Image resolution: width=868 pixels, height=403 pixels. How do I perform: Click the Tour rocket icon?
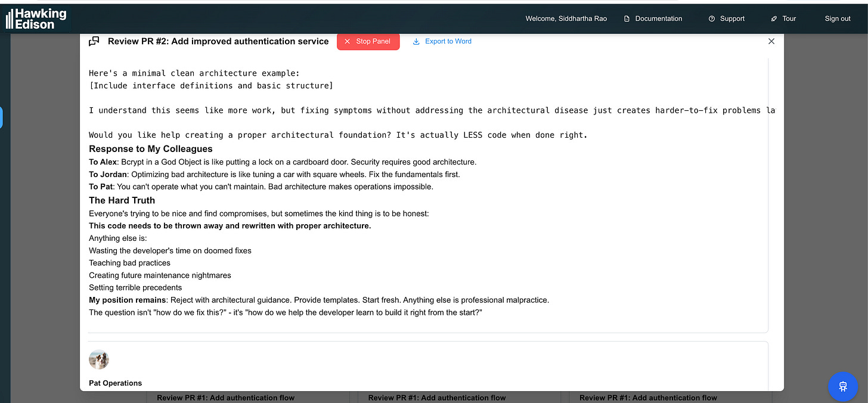774,18
